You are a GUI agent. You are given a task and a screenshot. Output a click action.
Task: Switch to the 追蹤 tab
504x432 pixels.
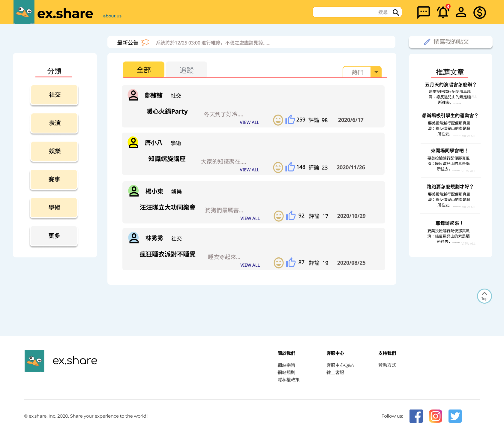coord(186,70)
